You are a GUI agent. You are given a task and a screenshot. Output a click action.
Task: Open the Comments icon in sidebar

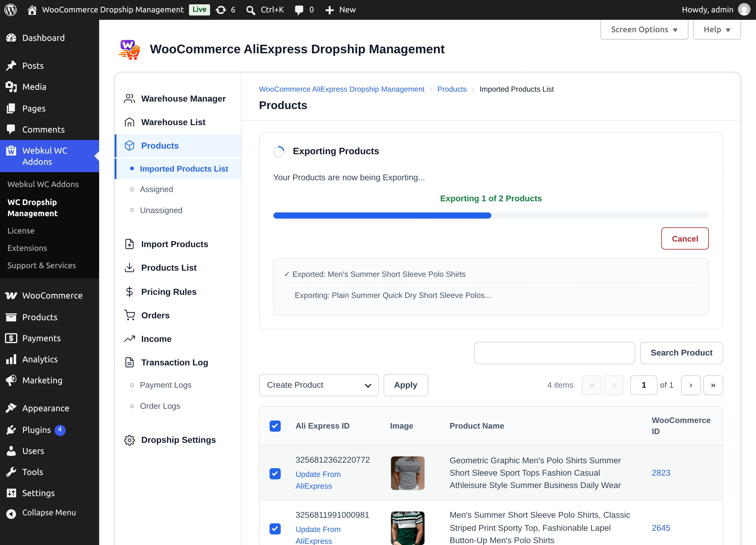coord(11,129)
